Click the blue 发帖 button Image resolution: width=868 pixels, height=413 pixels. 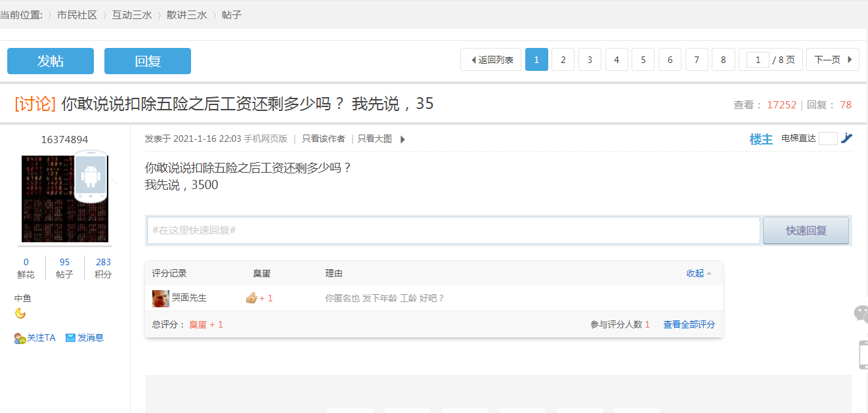coord(51,61)
